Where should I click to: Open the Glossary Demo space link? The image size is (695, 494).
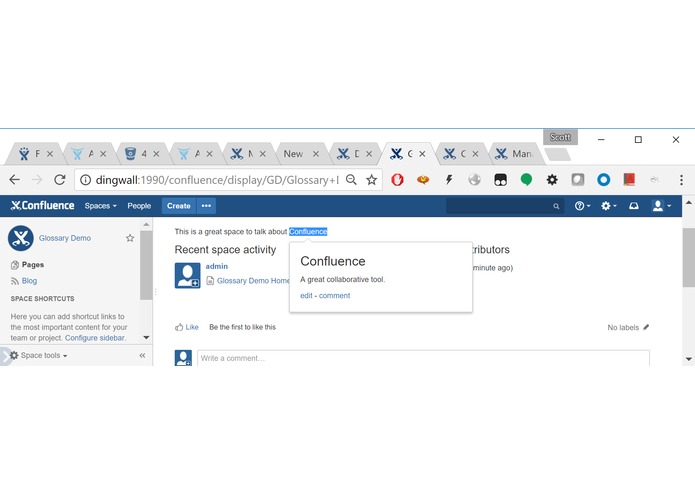(65, 238)
